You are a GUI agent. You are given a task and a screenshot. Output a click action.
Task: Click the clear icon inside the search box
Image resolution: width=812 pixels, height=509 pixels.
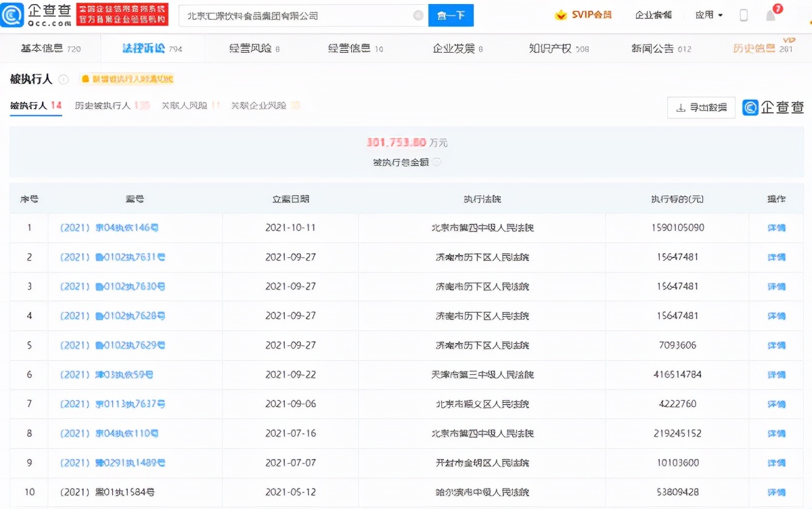pos(418,14)
